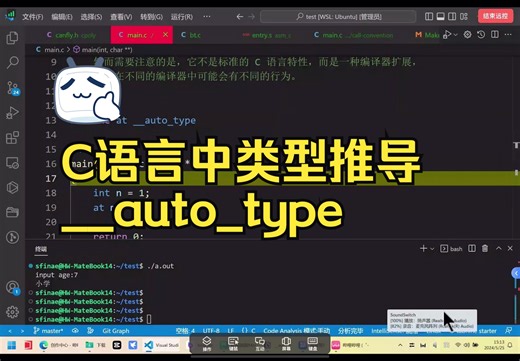This screenshot has width=520, height=361.
Task: Toggle the secondary sidebar layout icon
Action: coord(452,16)
